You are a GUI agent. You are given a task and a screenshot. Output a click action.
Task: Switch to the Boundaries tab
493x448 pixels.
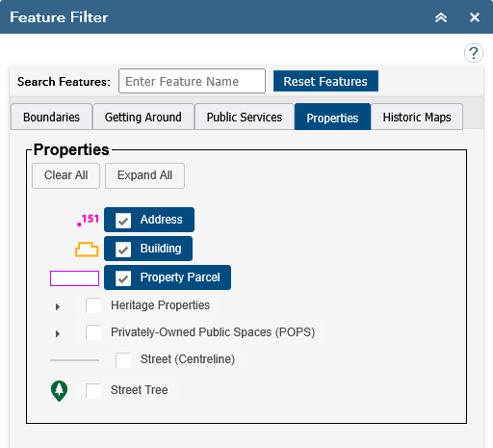pyautogui.click(x=51, y=117)
